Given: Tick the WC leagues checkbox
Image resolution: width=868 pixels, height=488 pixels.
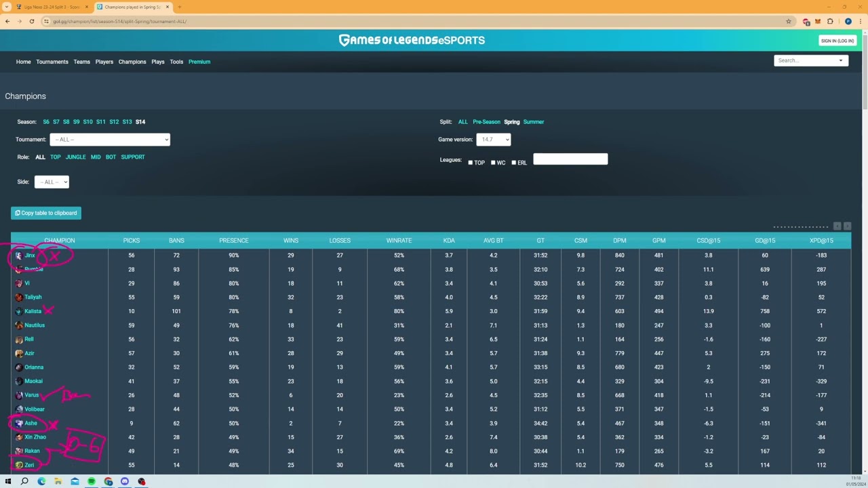Looking at the screenshot, I should pos(493,163).
